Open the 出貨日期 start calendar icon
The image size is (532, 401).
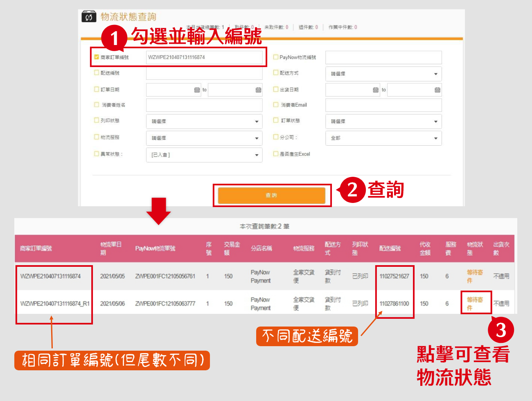point(376,90)
